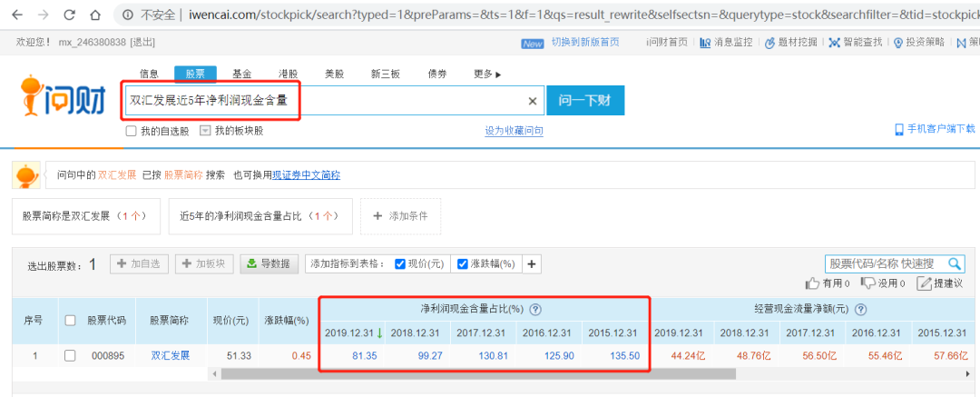Click the 涨跌幅(%) column header

pyautogui.click(x=287, y=321)
